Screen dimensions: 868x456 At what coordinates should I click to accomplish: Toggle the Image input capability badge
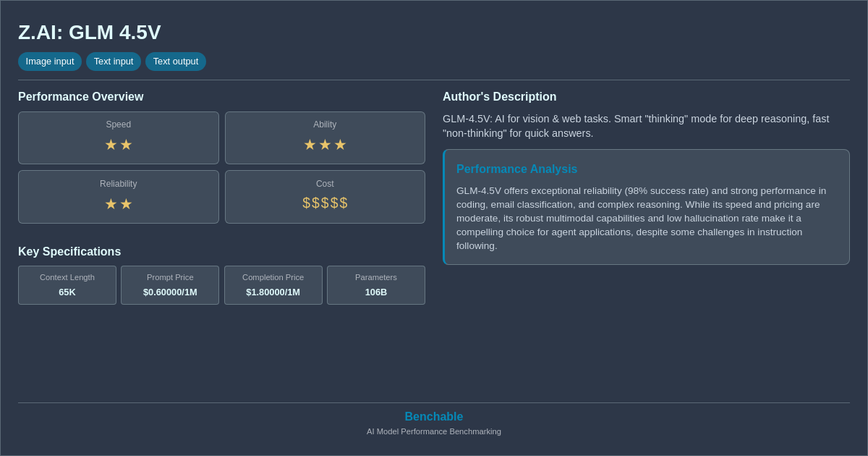pos(49,62)
